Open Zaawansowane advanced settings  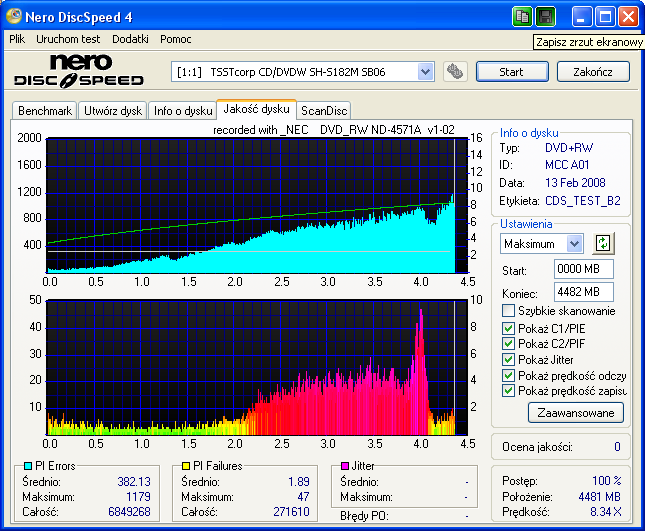(576, 413)
